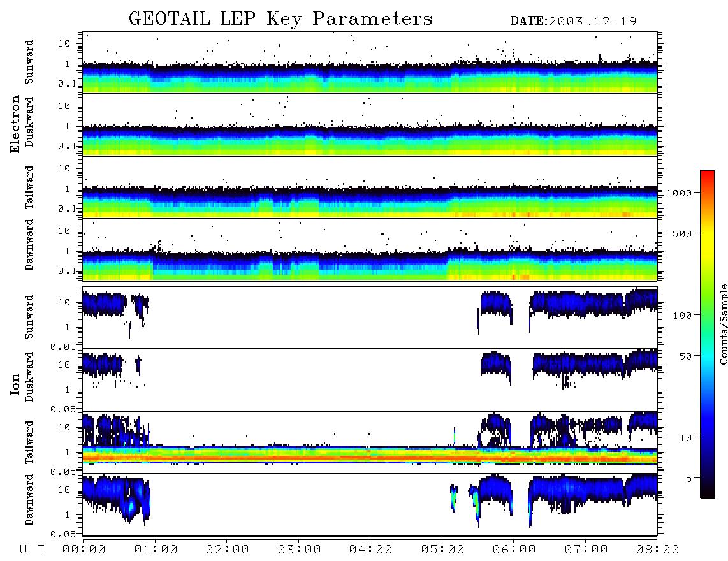Click the Electron Dawnward spectrogram band
The width and height of the screenshot is (728, 561).
tap(370, 265)
